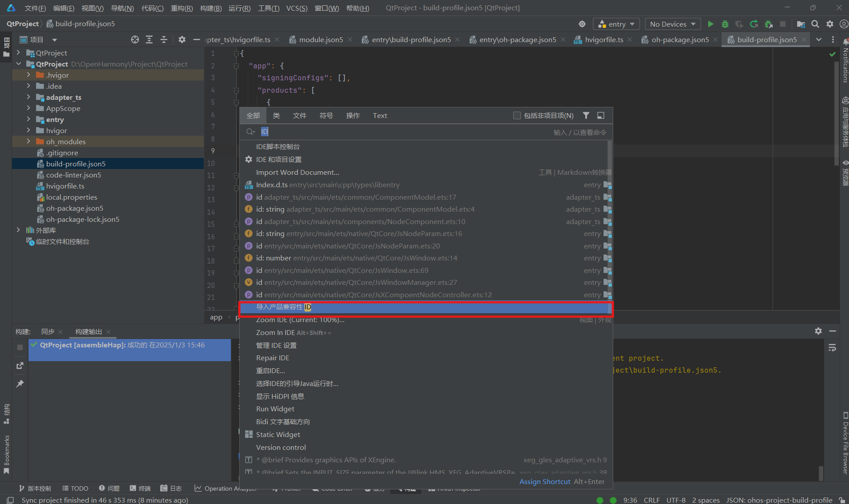Open build panel settings gear
Screen dimensions: 849x504
[x=818, y=331]
